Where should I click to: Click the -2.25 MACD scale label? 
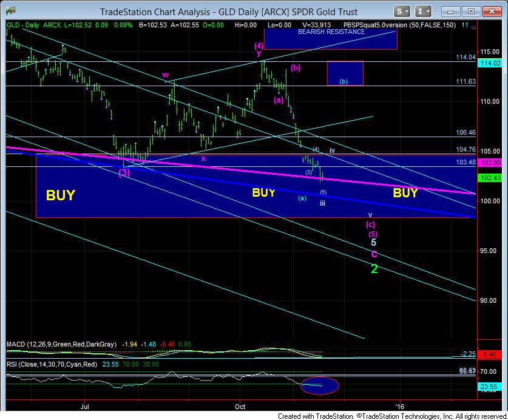[468, 354]
